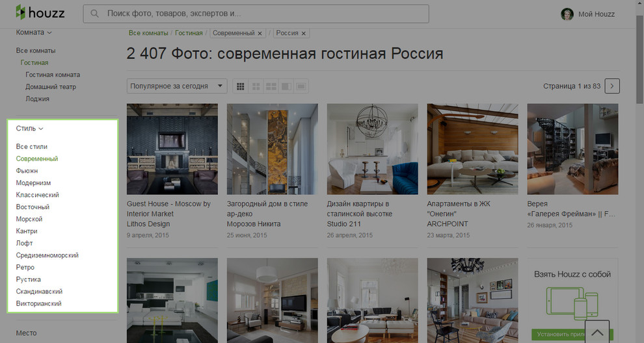Viewport: 644px width, 343px height.
Task: Collapse the Стиль filter section
Action: point(29,129)
